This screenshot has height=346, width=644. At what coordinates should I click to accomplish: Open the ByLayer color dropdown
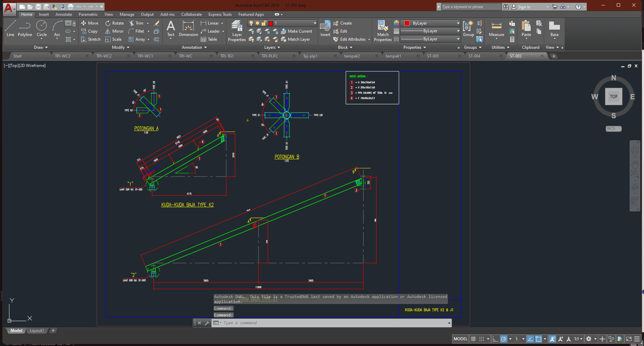click(458, 23)
